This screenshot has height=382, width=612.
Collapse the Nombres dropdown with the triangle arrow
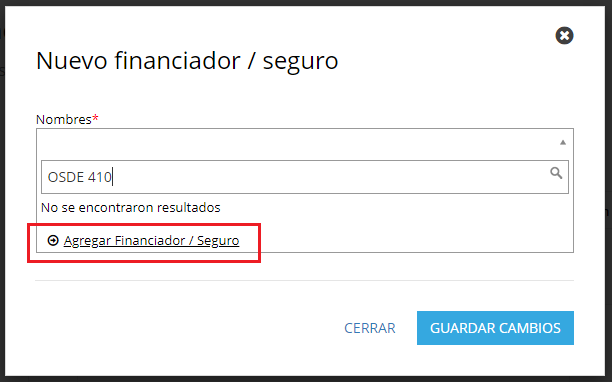(x=563, y=142)
